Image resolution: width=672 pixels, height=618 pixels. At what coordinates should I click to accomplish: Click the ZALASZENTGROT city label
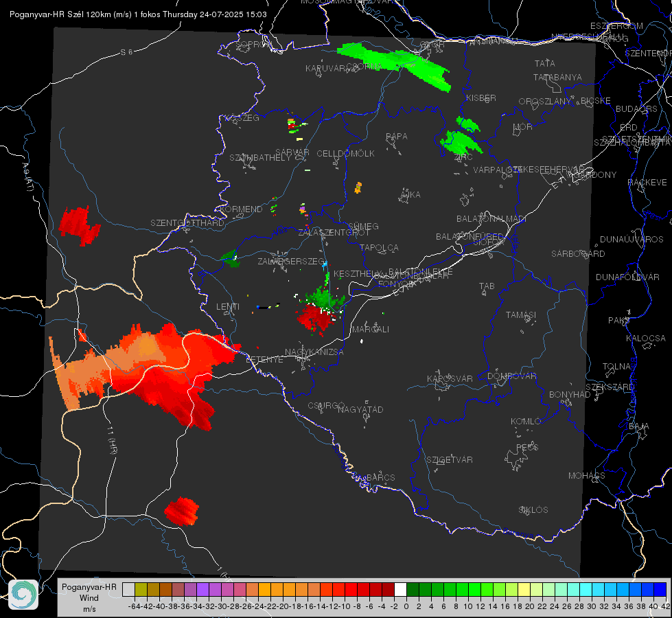pyautogui.click(x=334, y=233)
